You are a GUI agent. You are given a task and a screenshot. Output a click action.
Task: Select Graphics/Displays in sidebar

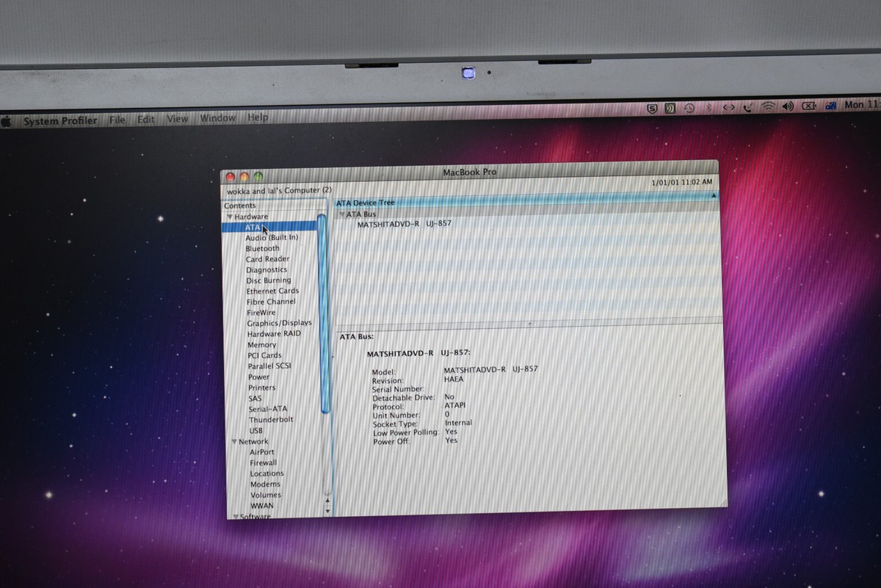(x=279, y=323)
